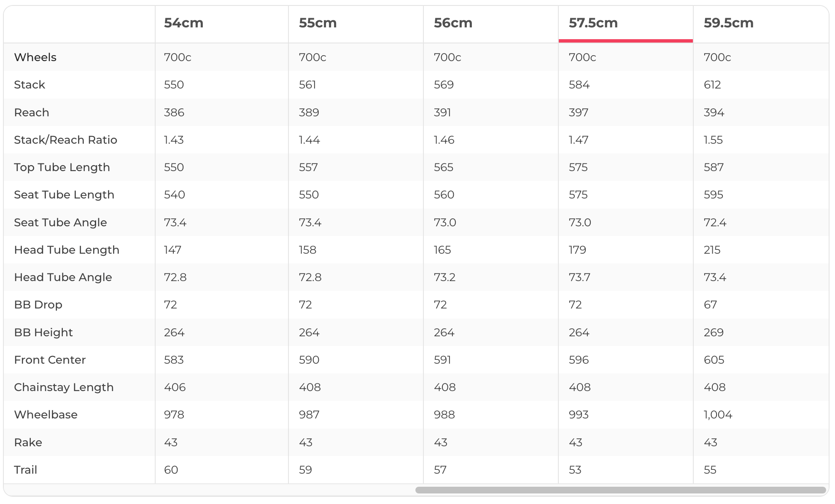835x504 pixels.
Task: Click the Head Tube Length row label
Action: coord(67,250)
